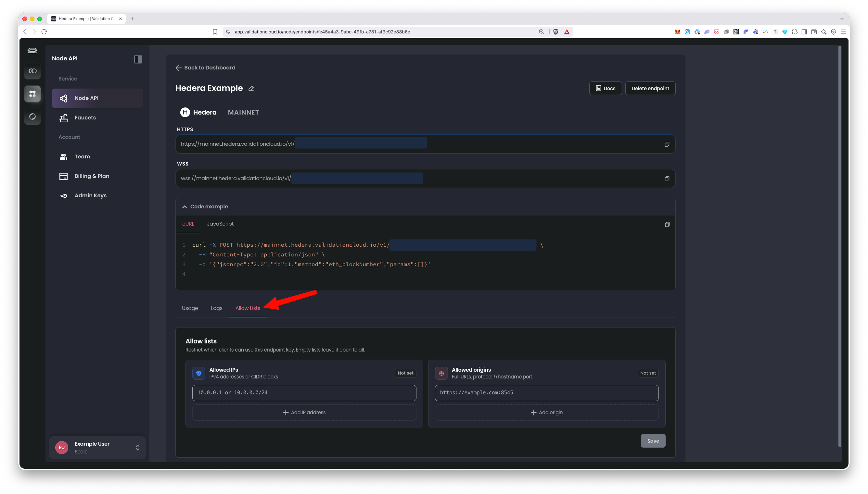
Task: Click the HTTPS endpoint URL field
Action: (425, 144)
